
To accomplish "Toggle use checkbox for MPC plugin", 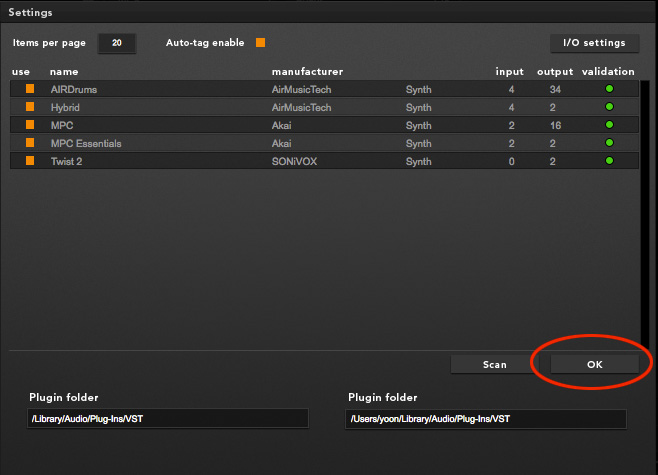I will click(x=30, y=125).
